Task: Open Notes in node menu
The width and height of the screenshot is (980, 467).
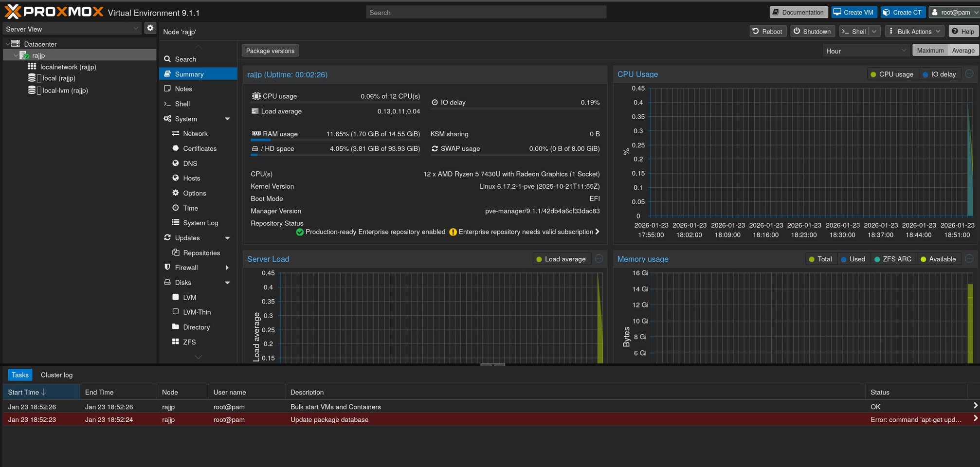Action: (x=198, y=89)
